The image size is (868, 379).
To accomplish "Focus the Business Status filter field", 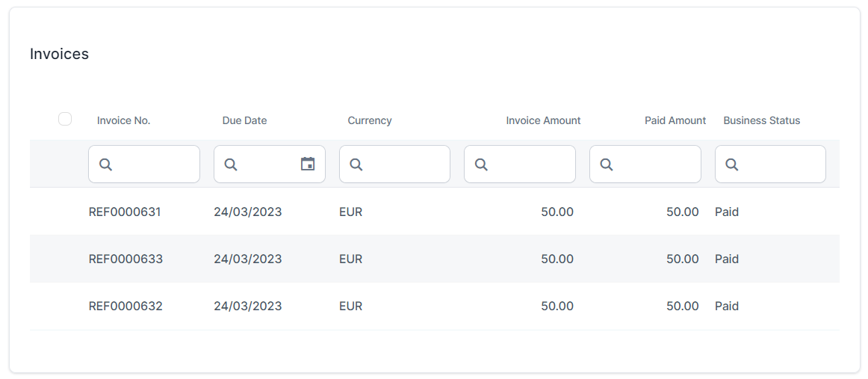I will click(779, 164).
